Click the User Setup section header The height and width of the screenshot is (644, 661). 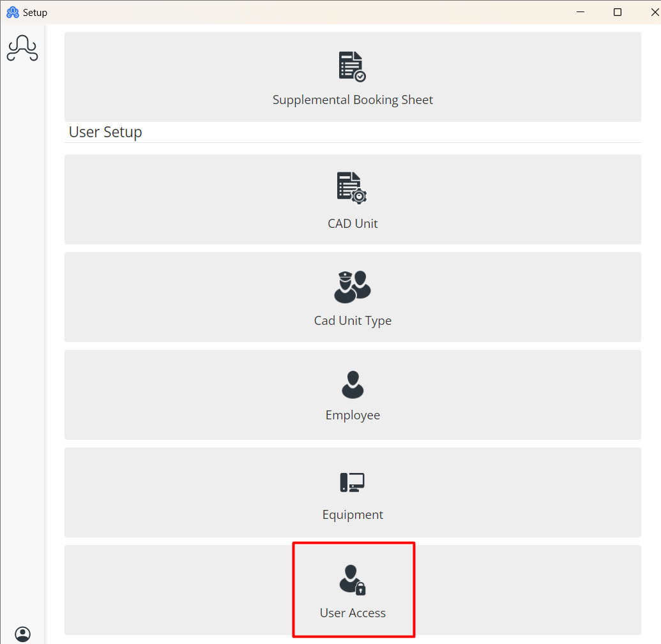coord(105,131)
